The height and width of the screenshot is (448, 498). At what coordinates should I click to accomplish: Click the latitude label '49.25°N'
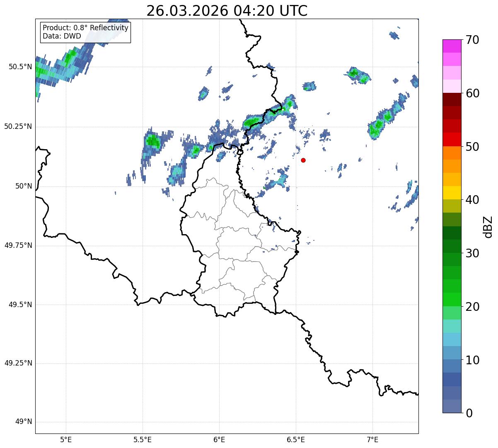18,363
